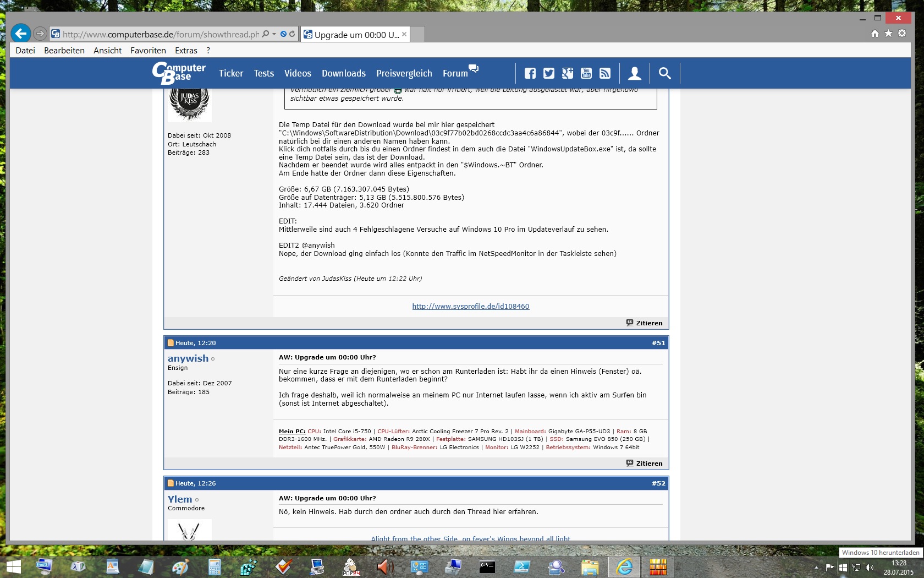Viewport: 924px width, 578px height.
Task: Open the anywish user profile
Action: tap(188, 358)
